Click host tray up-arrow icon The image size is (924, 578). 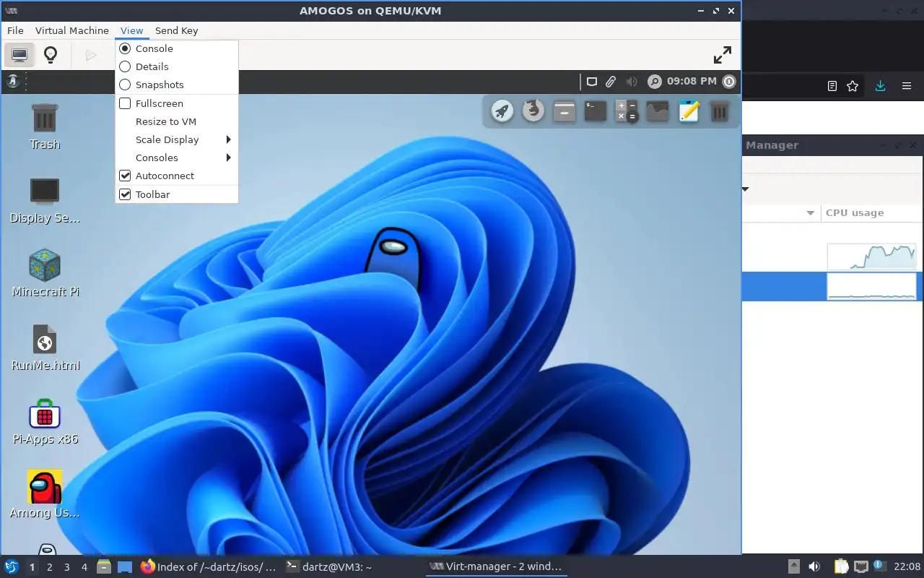point(793,567)
